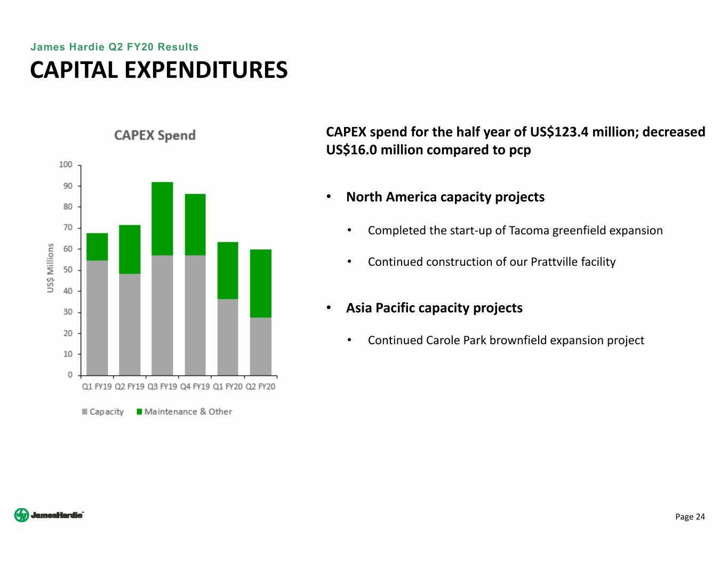Select the Tacoma greenfield expansion line

tap(515, 231)
